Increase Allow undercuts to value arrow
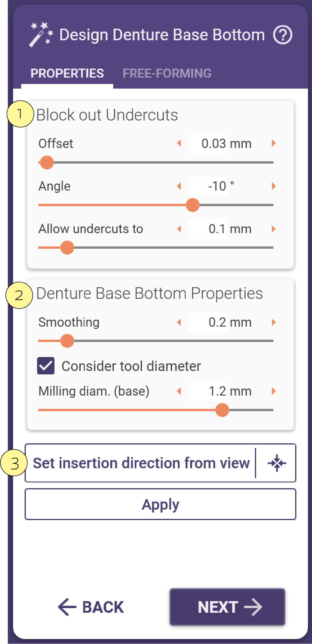312x644 pixels. coord(273,229)
